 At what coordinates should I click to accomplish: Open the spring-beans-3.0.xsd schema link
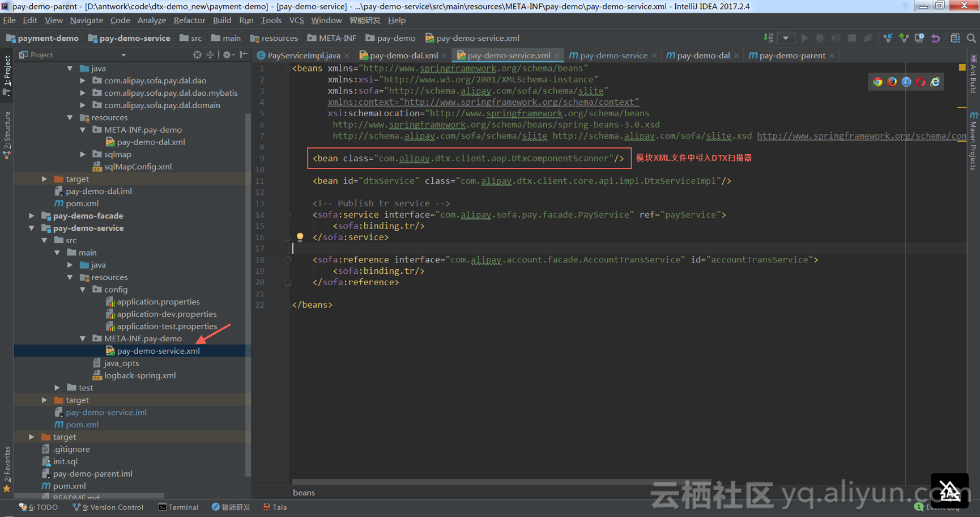496,125
